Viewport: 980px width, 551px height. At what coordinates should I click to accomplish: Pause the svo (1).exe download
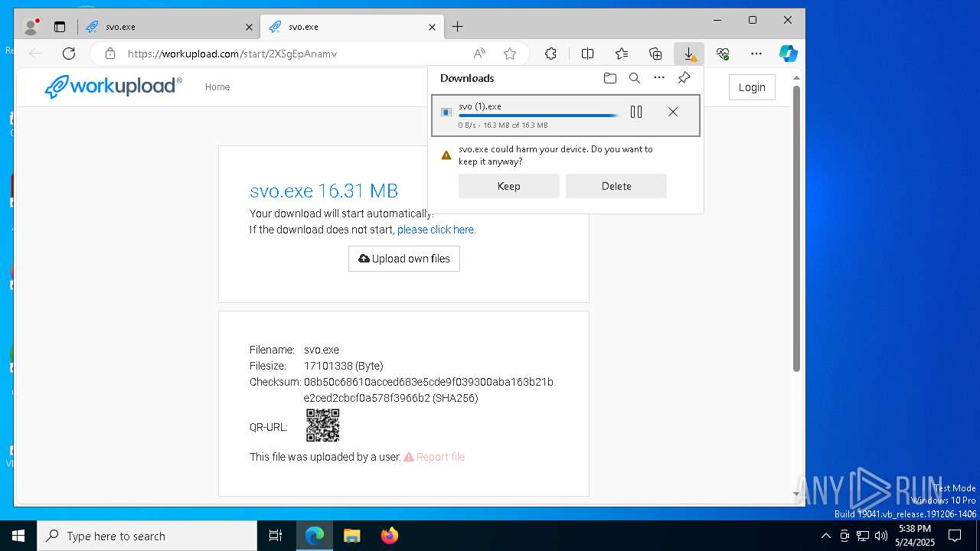[636, 112]
